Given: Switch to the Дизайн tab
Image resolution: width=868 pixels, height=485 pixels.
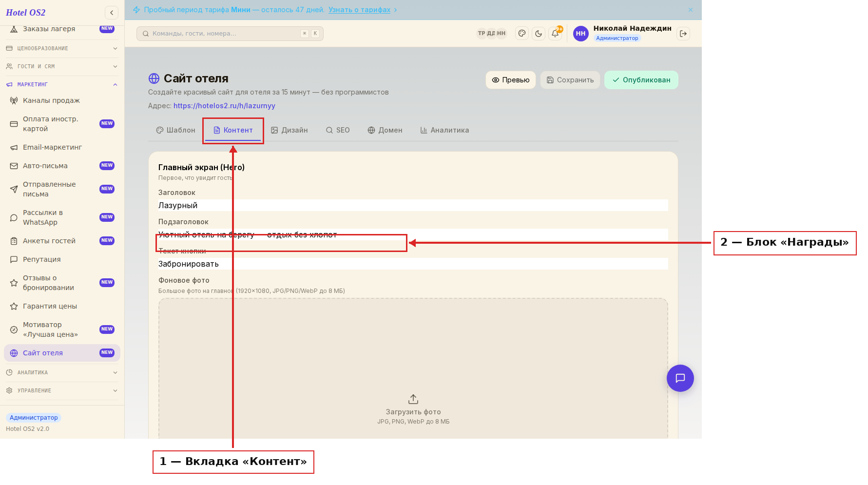Looking at the screenshot, I should pos(289,130).
